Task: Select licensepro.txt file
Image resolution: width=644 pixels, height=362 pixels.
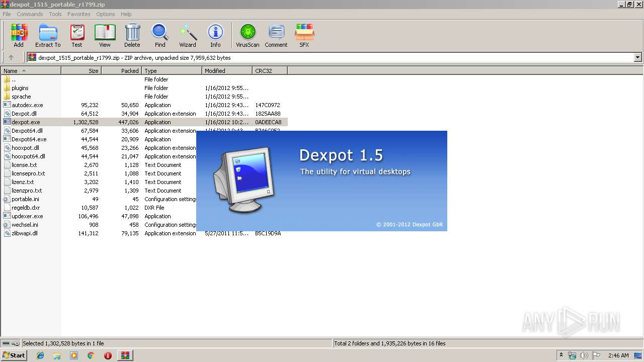Action: (28, 173)
